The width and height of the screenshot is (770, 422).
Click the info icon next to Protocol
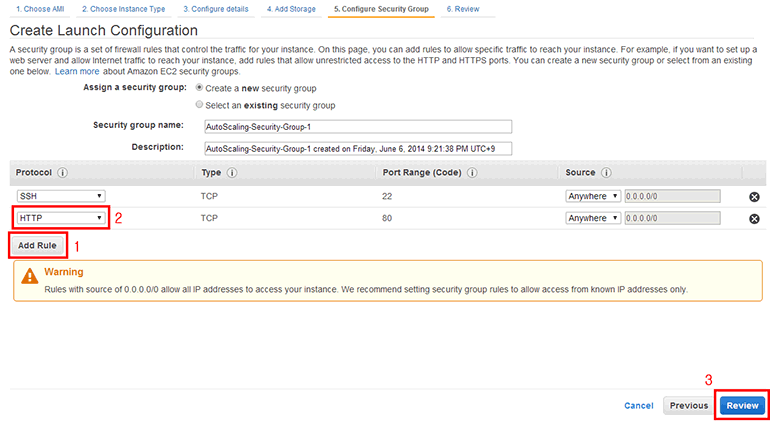(62, 172)
